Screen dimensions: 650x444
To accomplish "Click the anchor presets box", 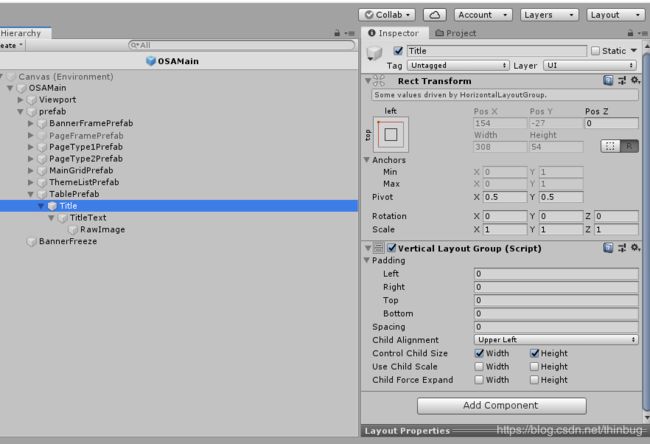I will (391, 134).
